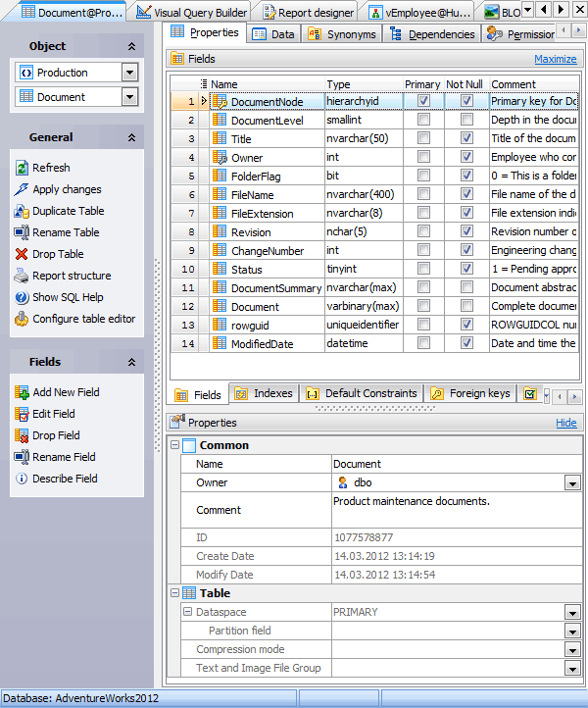The width and height of the screenshot is (588, 708).
Task: Click the Report structure printer icon
Action: point(22,276)
